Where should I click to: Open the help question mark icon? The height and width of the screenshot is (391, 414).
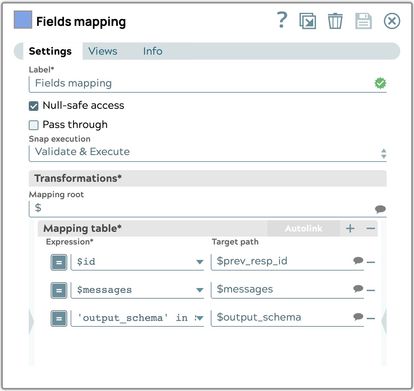point(282,20)
